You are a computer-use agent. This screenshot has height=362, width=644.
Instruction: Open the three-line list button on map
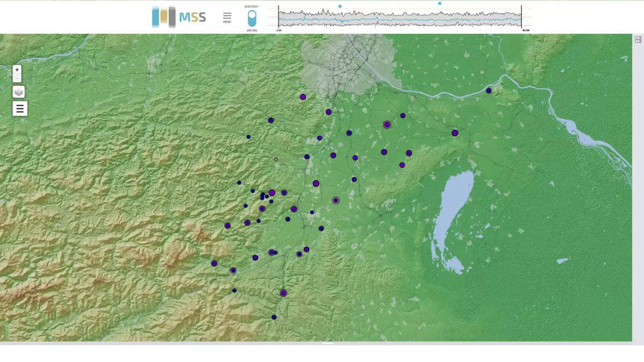pos(20,109)
